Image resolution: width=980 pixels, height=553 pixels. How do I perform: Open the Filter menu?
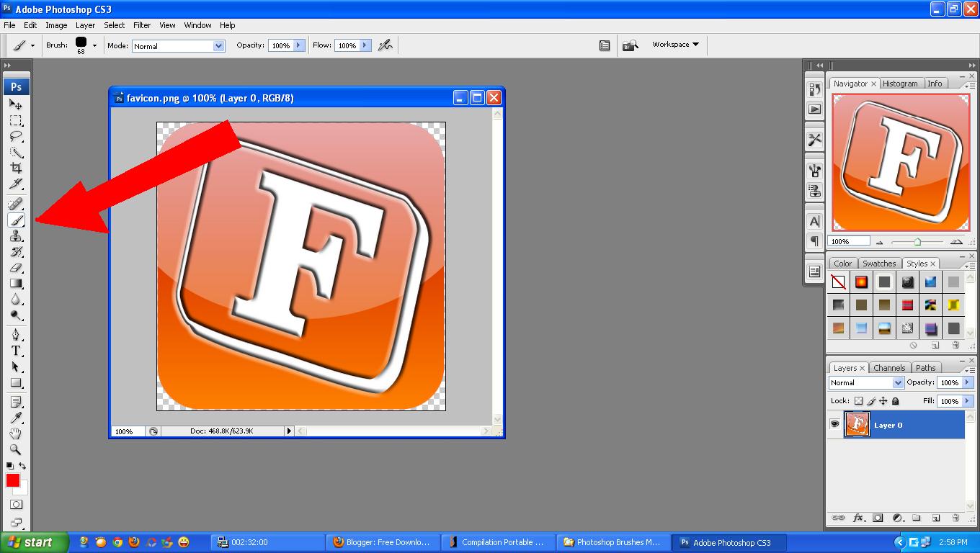tap(142, 25)
